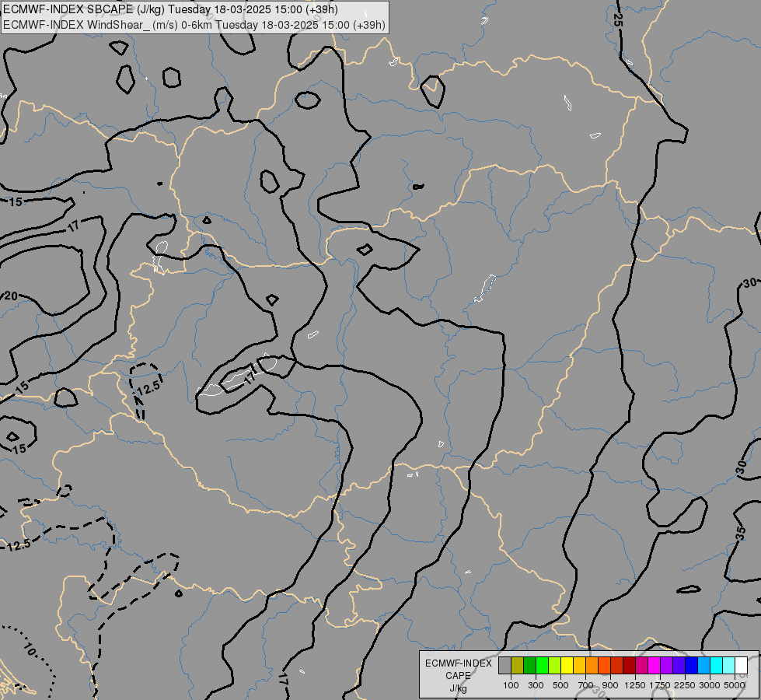The height and width of the screenshot is (700, 761).
Task: Select the legend value 3000
Action: point(710,685)
